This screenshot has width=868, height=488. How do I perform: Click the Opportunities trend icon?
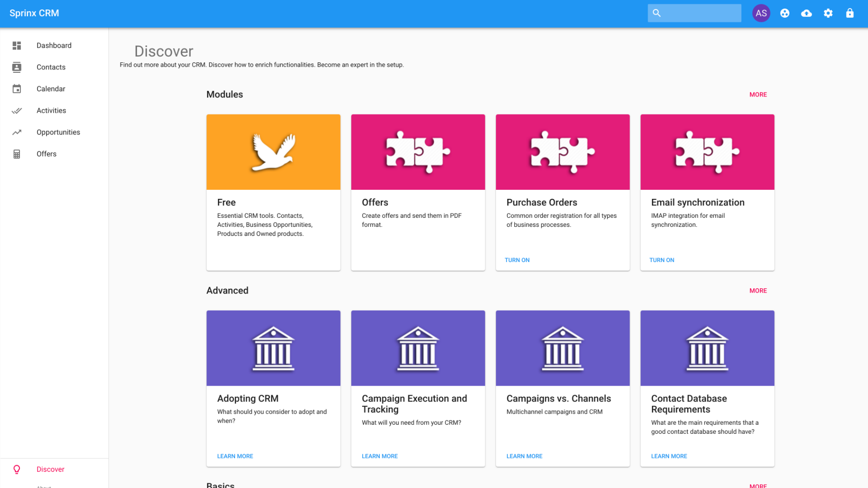[17, 132]
